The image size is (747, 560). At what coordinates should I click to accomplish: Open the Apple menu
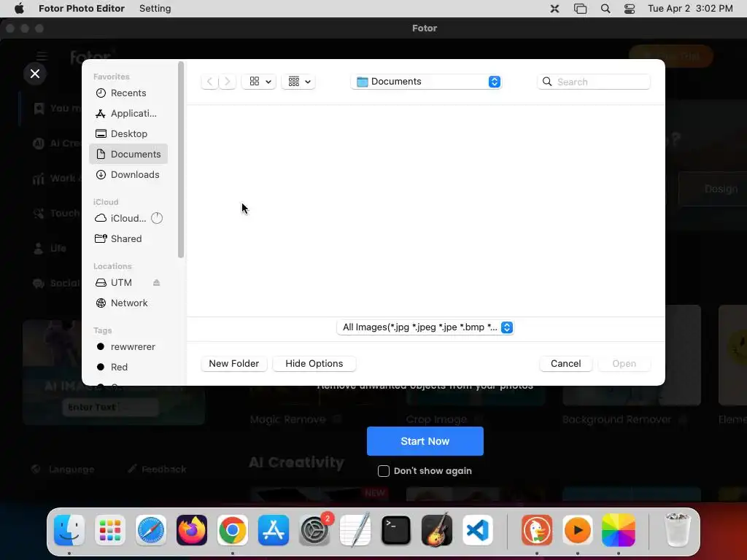coord(19,9)
